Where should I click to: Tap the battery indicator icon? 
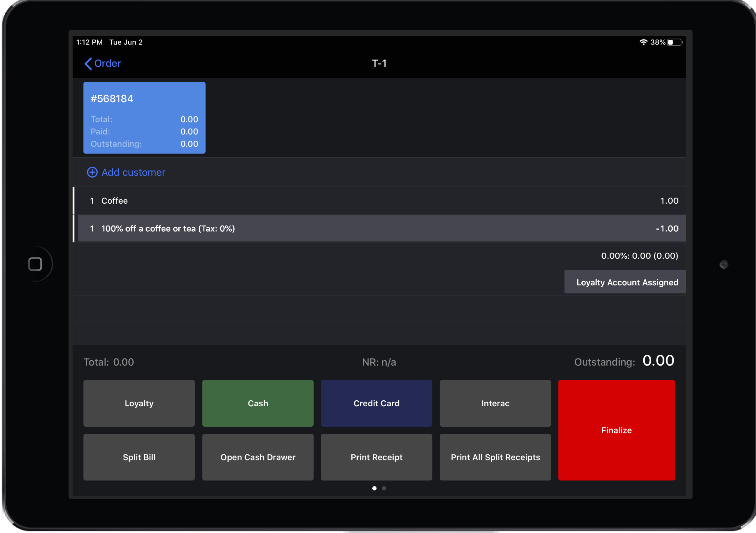point(674,42)
